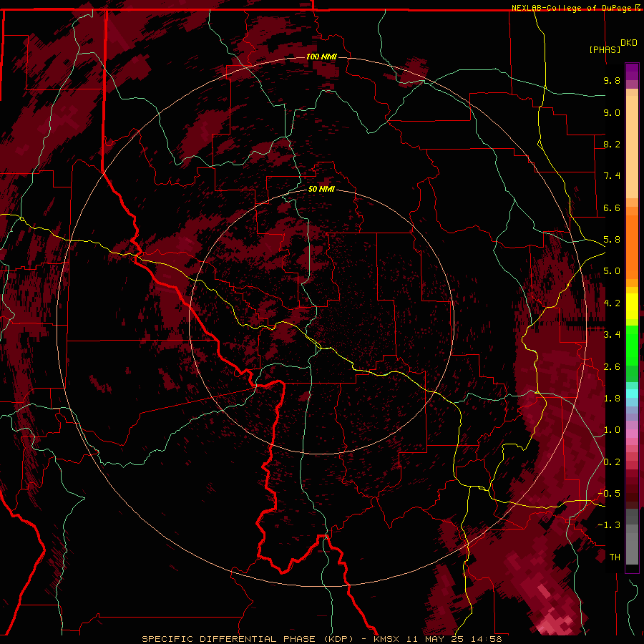Click the 100 NMI range ring label
The height and width of the screenshot is (644, 644).
click(x=321, y=57)
